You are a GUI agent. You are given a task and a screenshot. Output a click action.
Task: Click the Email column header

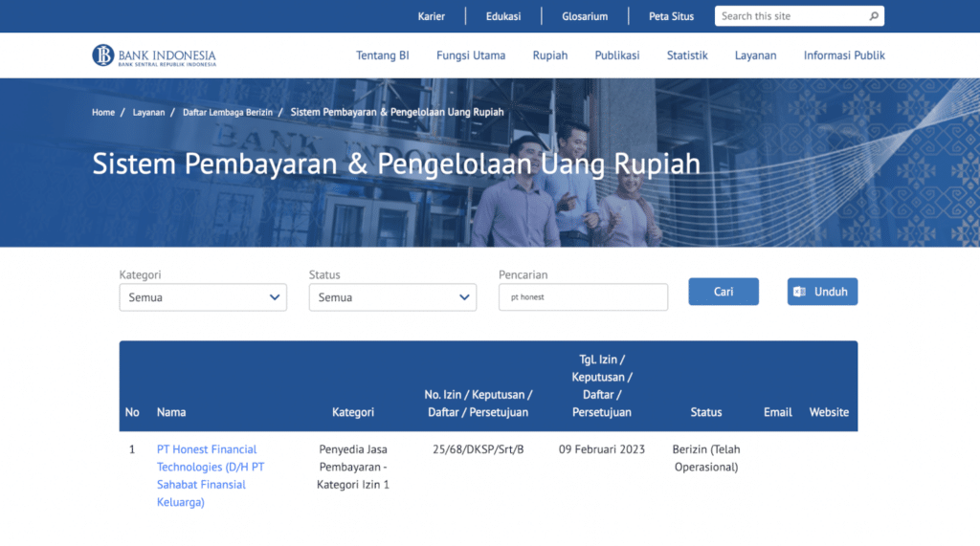click(777, 412)
